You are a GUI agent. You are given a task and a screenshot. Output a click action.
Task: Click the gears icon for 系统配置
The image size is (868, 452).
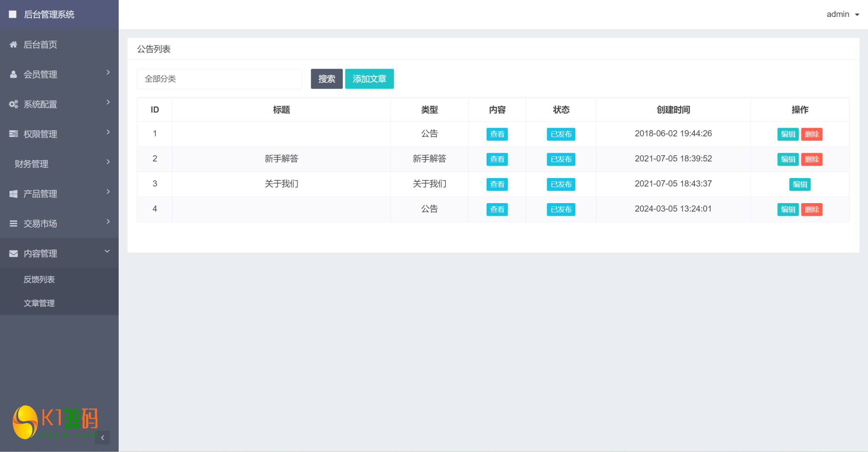coord(14,104)
